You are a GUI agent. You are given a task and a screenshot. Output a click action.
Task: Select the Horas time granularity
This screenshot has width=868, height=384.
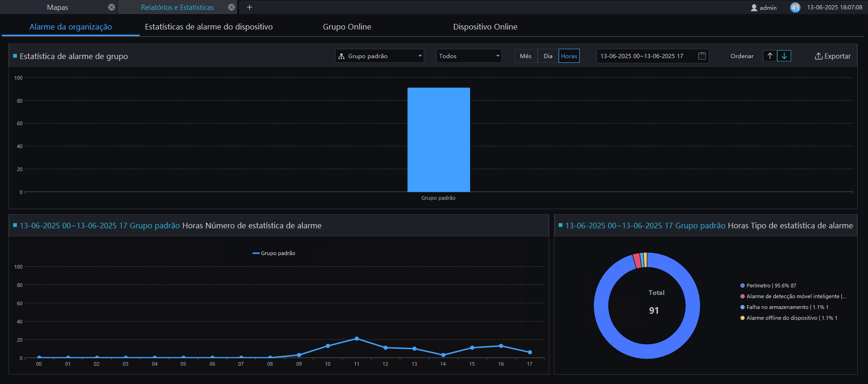point(569,56)
